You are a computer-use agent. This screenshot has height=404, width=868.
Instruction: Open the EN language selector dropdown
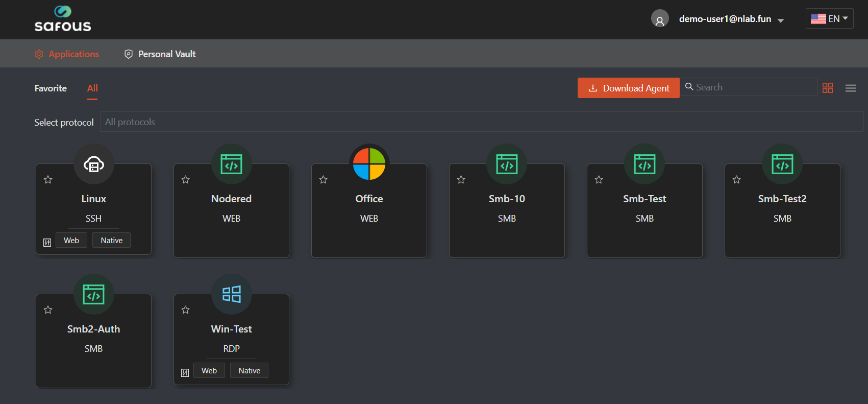pos(829,19)
